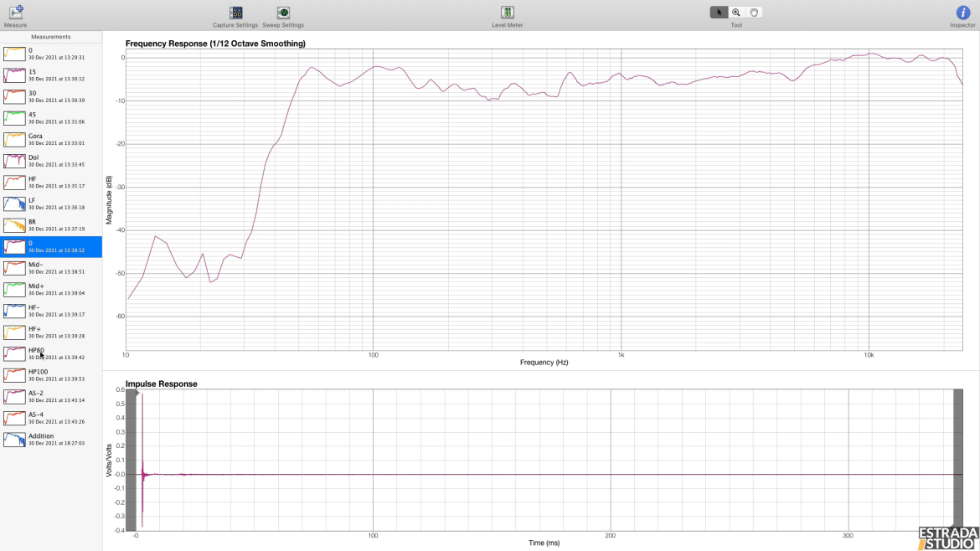
Task: Select the 30 measurement
Action: 50,96
